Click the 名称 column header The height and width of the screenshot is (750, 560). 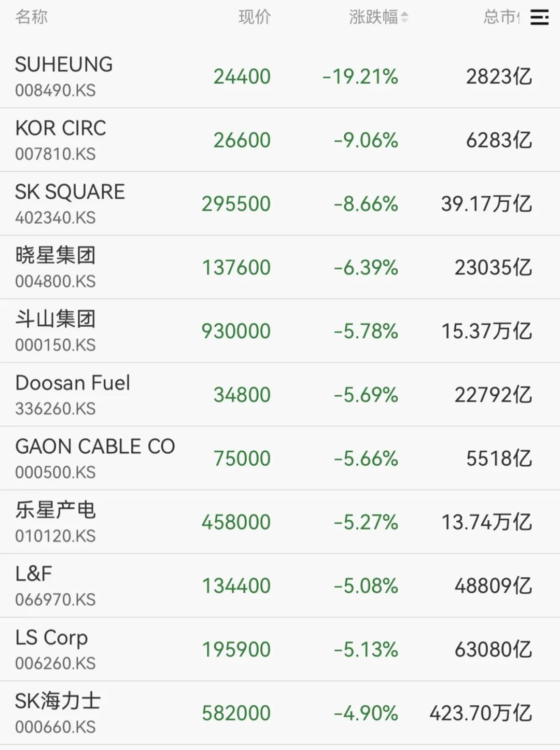pyautogui.click(x=31, y=17)
